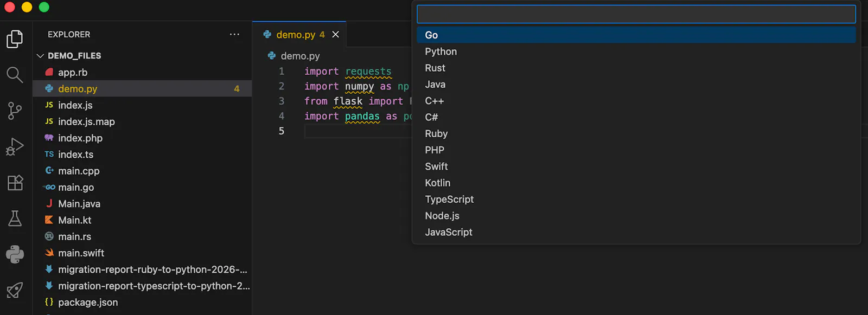Choose TypeScript from the picker list
This screenshot has width=868, height=315.
click(636, 199)
